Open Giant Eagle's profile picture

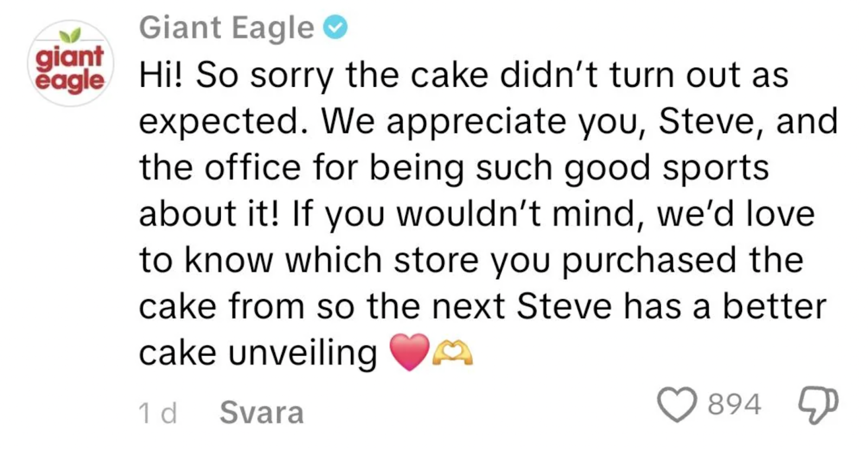tap(70, 64)
